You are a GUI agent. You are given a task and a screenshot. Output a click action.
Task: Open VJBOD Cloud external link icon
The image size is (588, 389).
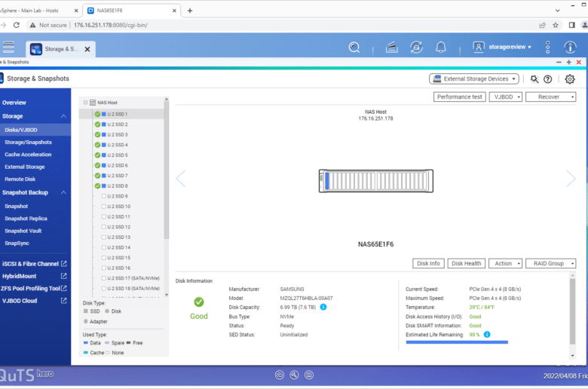(x=64, y=301)
